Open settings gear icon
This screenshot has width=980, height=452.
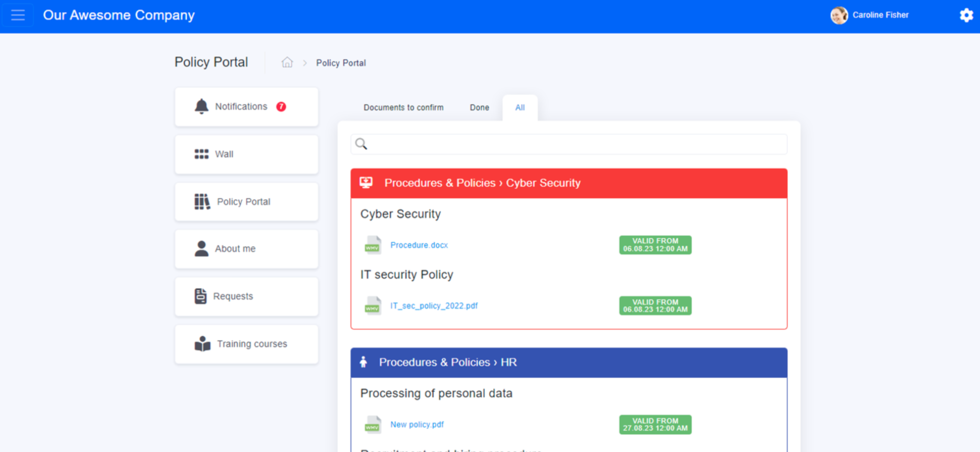[x=966, y=15]
